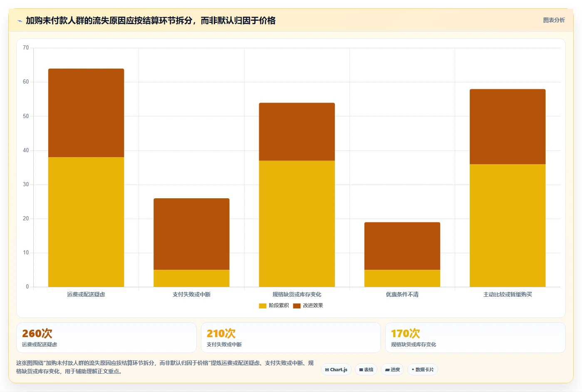Click the x-axis label 主动比较或暂缓购买

[508, 294]
